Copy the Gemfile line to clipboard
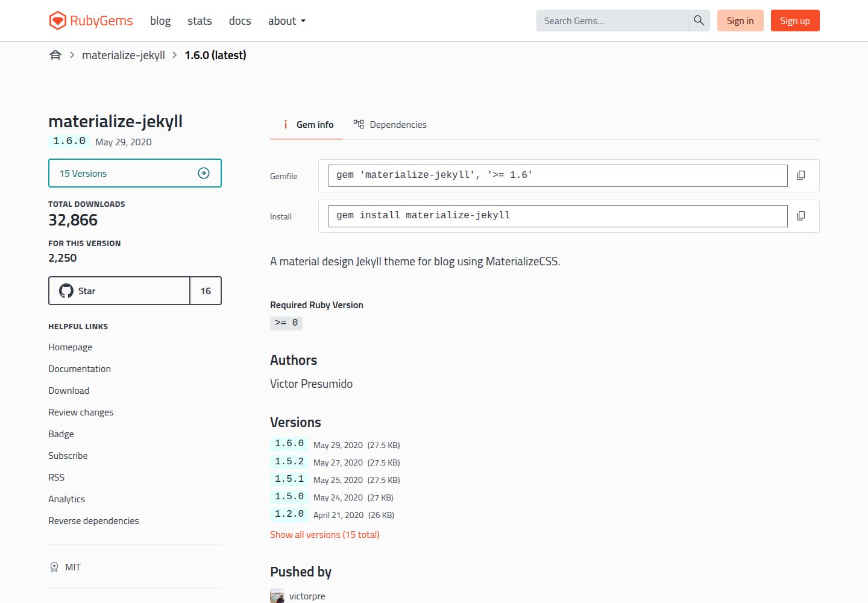868x603 pixels. 800,175
